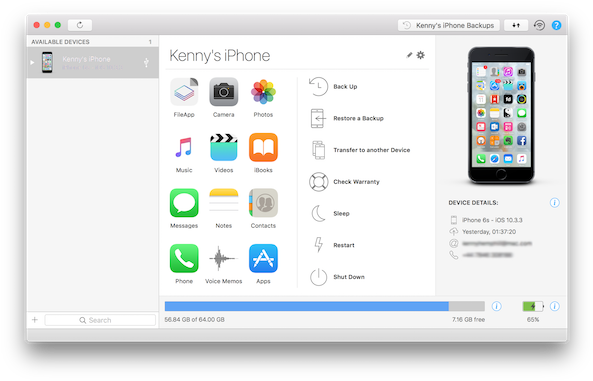Open the Messages section
The image size is (593, 381).
pyautogui.click(x=184, y=203)
